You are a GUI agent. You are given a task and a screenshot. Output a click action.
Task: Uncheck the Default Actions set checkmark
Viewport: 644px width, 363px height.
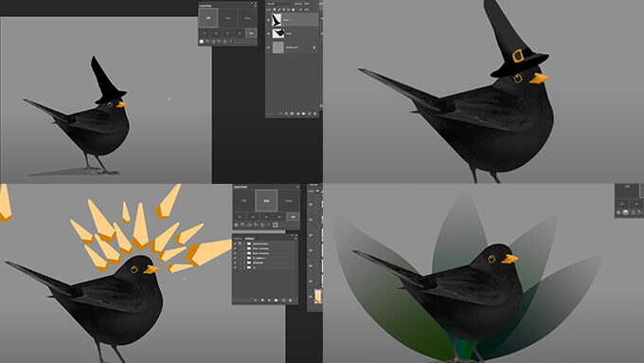235,244
